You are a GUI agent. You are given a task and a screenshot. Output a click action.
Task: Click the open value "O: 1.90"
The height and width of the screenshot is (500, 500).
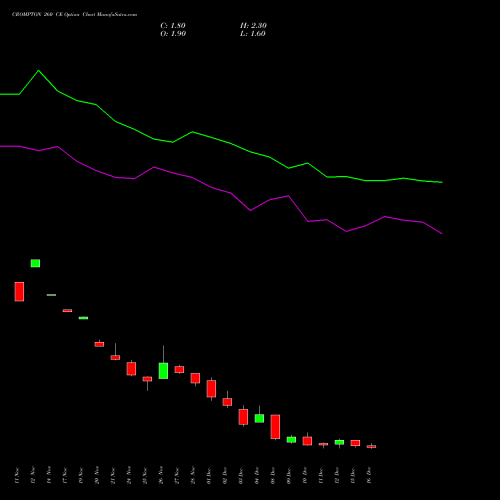click(173, 34)
